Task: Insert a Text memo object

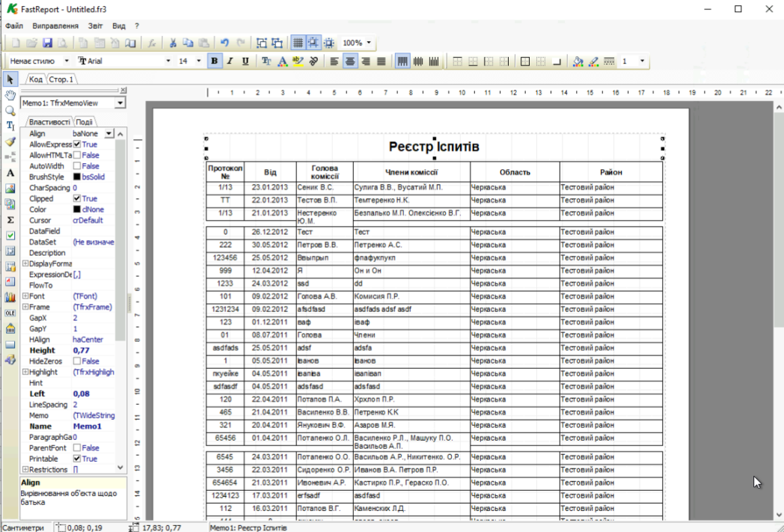Action: 10,173
